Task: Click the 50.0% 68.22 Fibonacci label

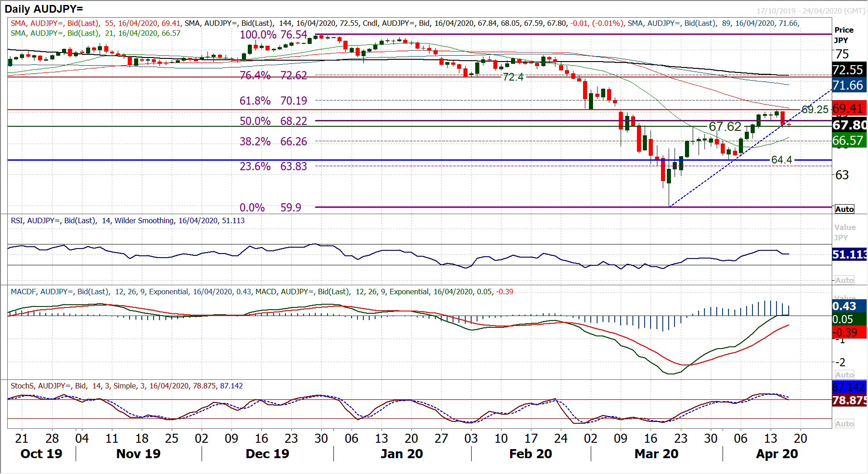Action: [x=273, y=121]
